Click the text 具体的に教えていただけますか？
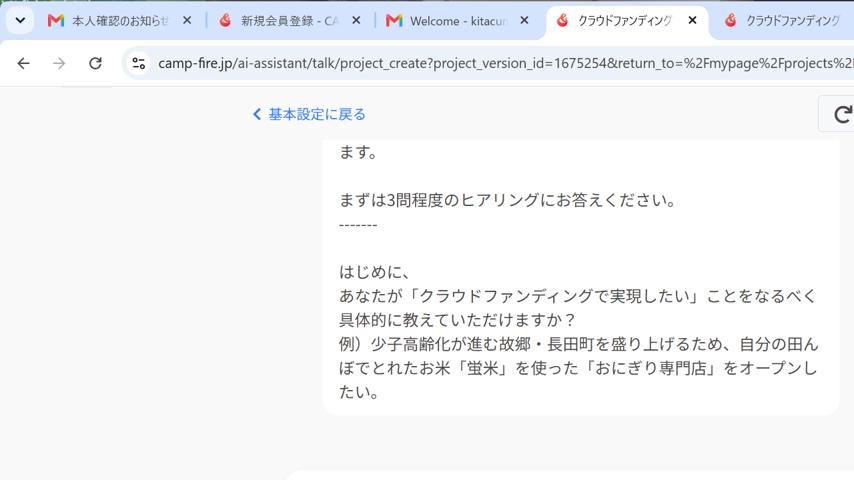This screenshot has width=854, height=480. (x=458, y=320)
